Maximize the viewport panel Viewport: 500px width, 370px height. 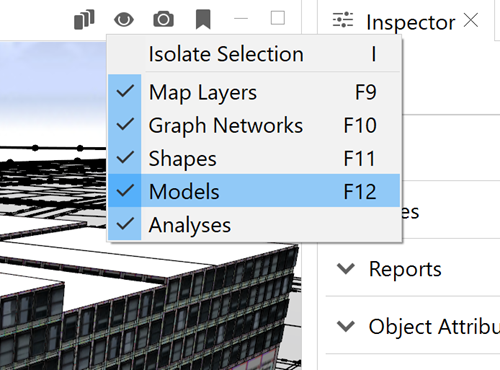click(x=278, y=18)
